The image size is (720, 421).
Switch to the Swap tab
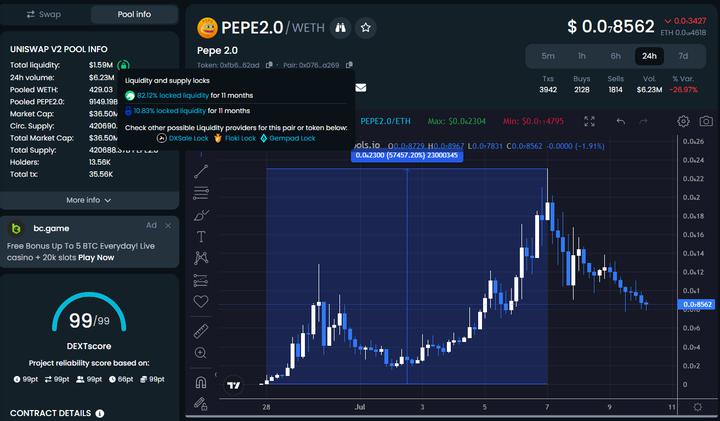point(44,14)
